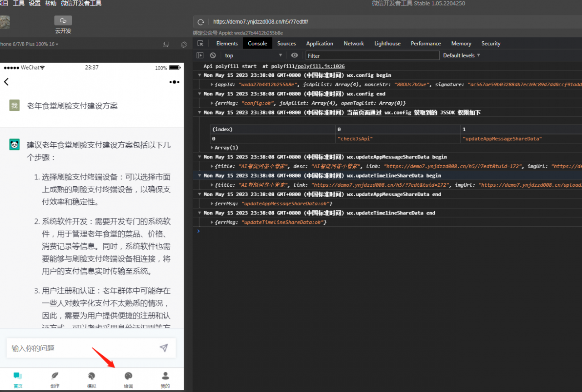
Task: Open the polyfill.js:1026 source link
Action: pos(321,66)
